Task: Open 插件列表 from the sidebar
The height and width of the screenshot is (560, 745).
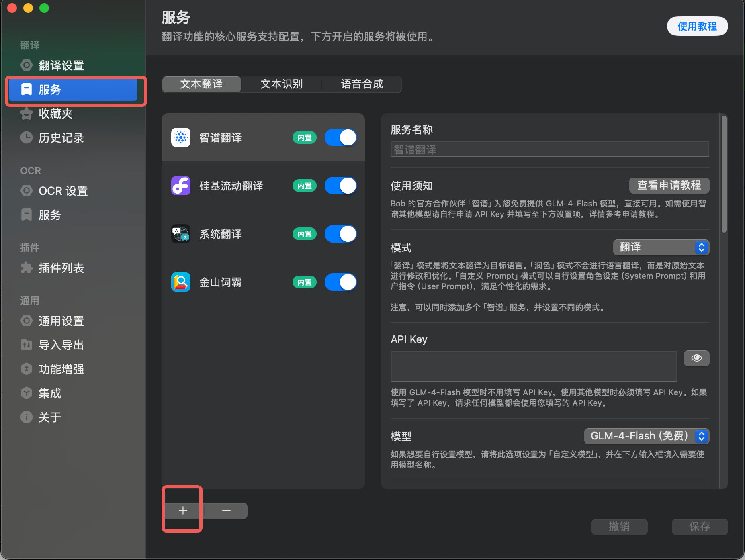Action: [x=61, y=268]
